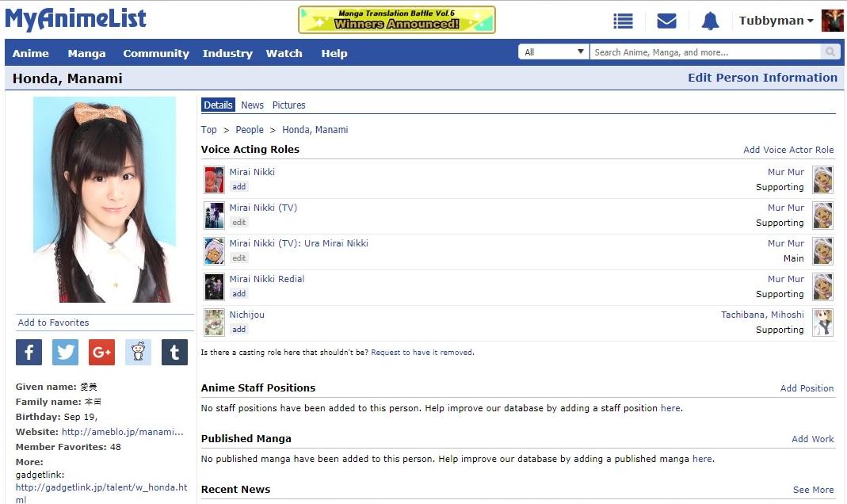The width and height of the screenshot is (847, 504).
Task: Click add button under Nichijou
Action: (x=238, y=330)
